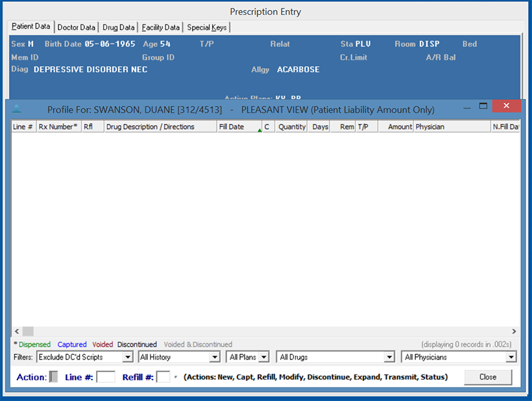Expand the All History dropdown

coord(214,357)
